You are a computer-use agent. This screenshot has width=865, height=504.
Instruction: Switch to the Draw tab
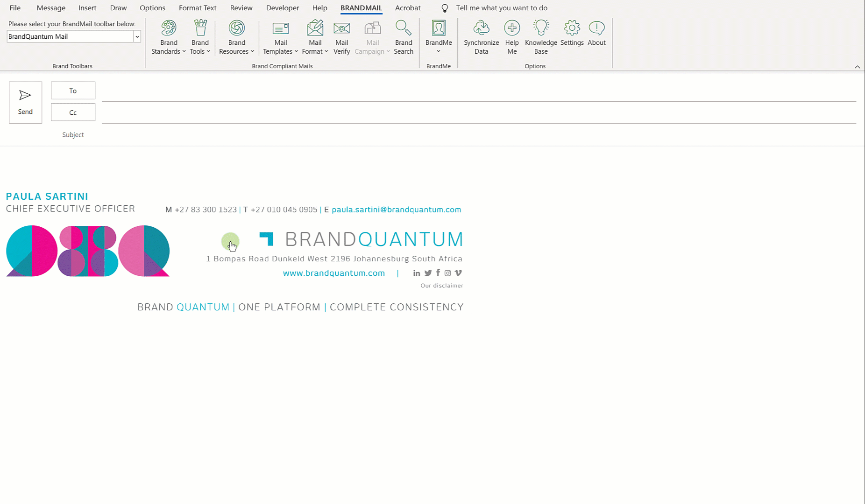(118, 8)
